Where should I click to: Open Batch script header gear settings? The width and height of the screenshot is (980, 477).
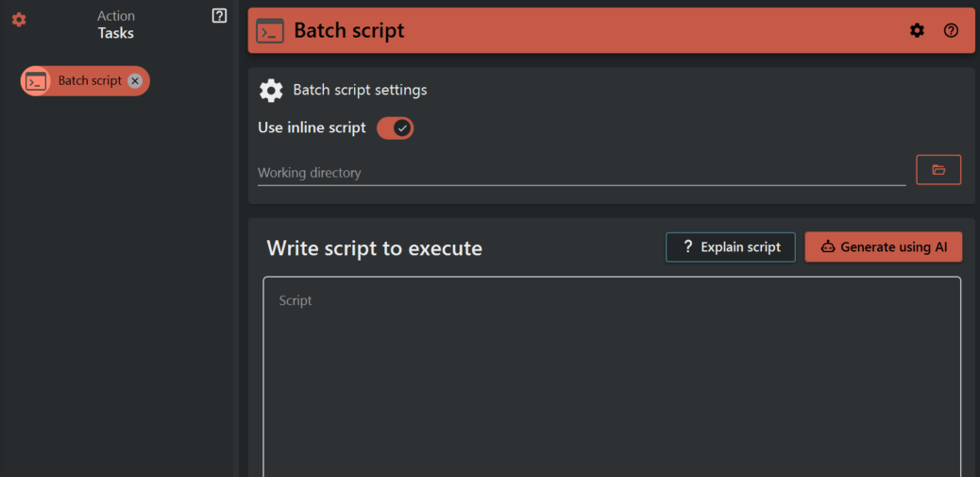(917, 30)
